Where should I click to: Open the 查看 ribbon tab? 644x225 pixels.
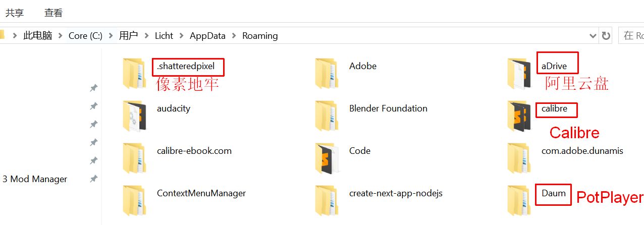53,13
